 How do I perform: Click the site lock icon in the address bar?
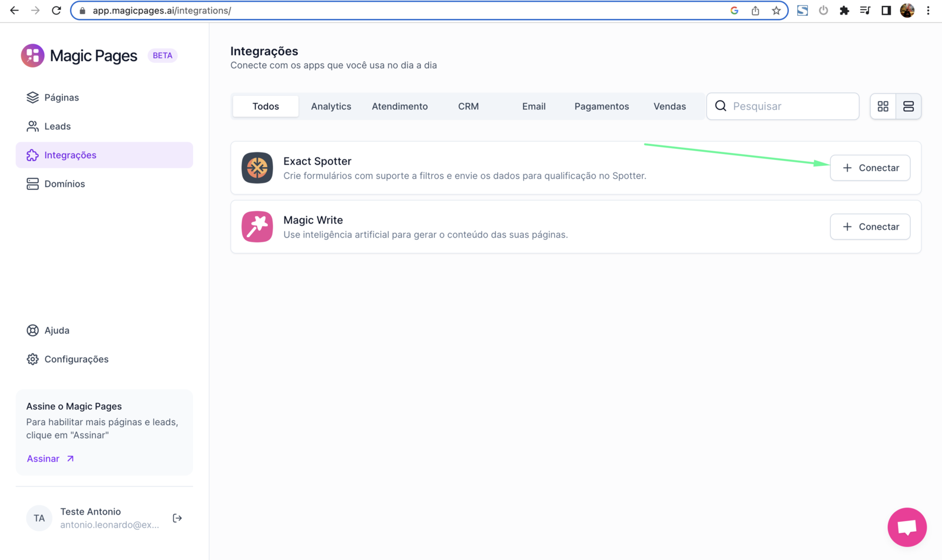click(x=82, y=11)
